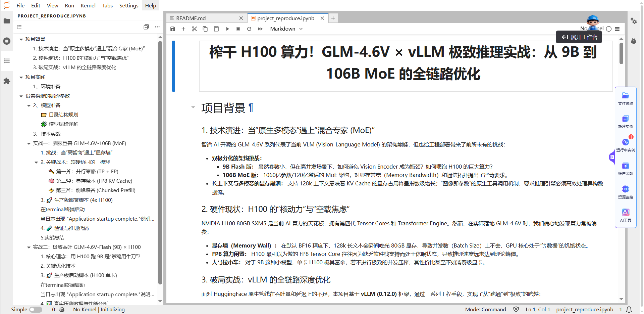Check 账户余额 account balance
Viewport: 644px width, 314px height.
coord(626,169)
